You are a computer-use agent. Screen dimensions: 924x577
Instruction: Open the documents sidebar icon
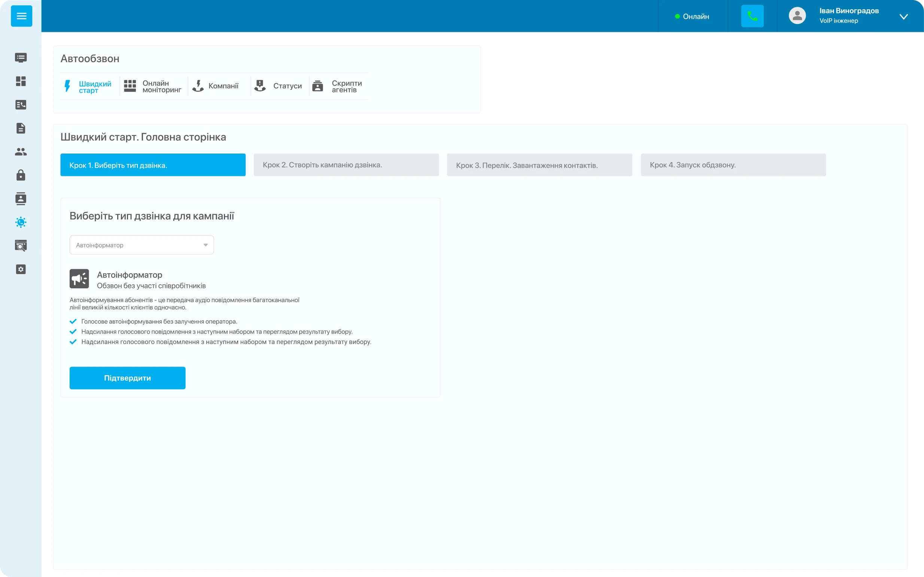coord(21,128)
